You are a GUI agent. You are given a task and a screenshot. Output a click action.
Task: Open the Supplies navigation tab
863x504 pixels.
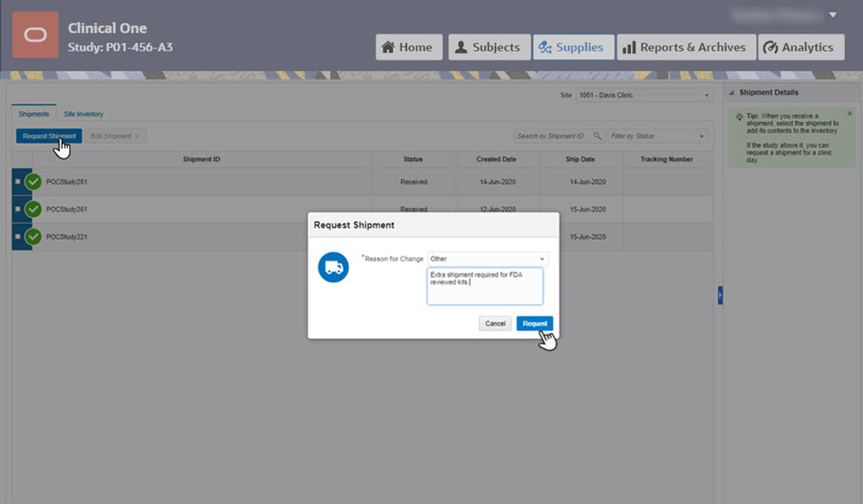[574, 47]
